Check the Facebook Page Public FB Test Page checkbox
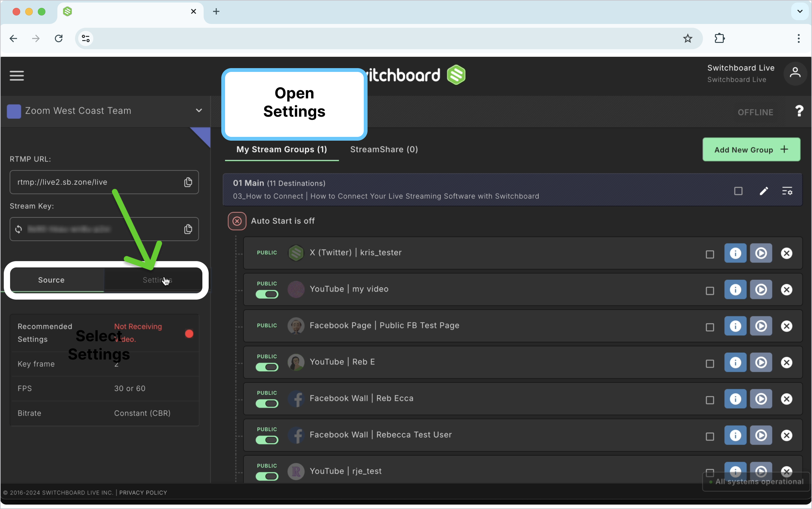This screenshot has width=812, height=509. (x=710, y=327)
